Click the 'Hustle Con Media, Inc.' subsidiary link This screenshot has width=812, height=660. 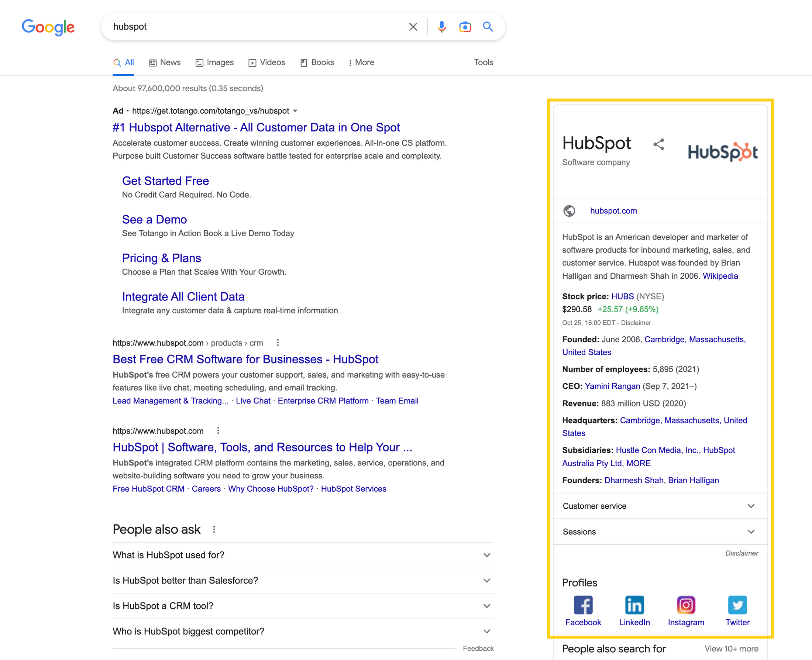coord(657,450)
